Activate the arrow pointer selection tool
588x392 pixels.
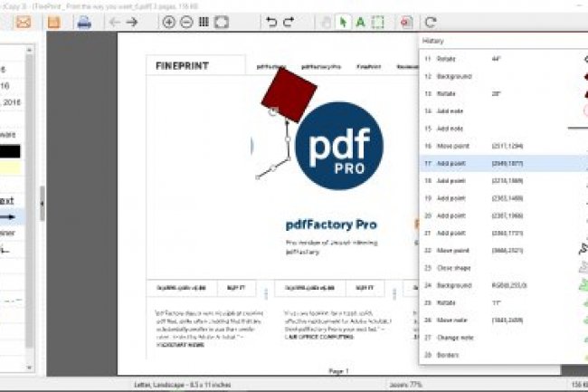pyautogui.click(x=343, y=22)
